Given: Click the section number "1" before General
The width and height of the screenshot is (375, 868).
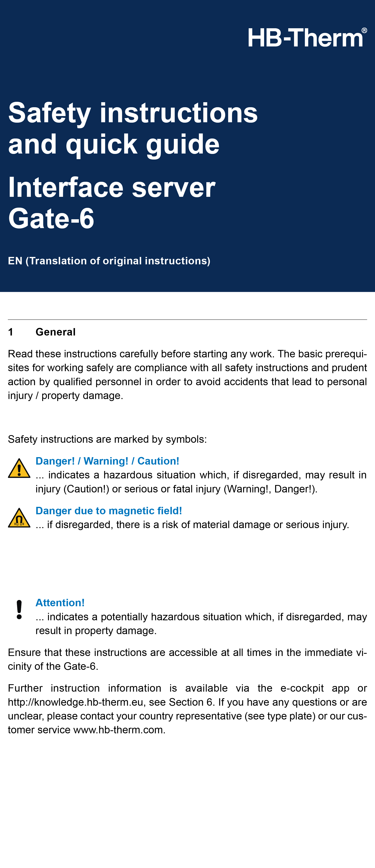Looking at the screenshot, I should coord(11,332).
